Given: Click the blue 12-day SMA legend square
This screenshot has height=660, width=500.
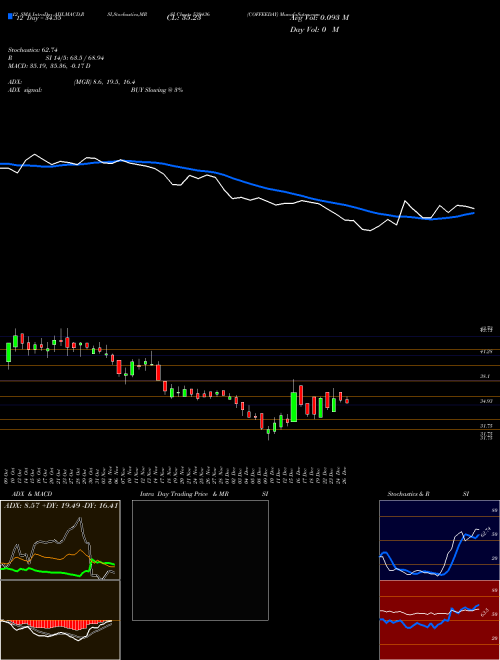Looking at the screenshot, I should pos(11,16).
